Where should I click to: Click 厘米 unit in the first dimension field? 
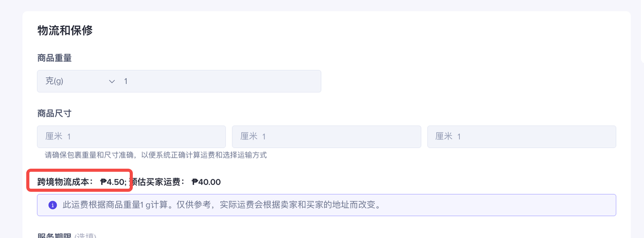click(53, 137)
